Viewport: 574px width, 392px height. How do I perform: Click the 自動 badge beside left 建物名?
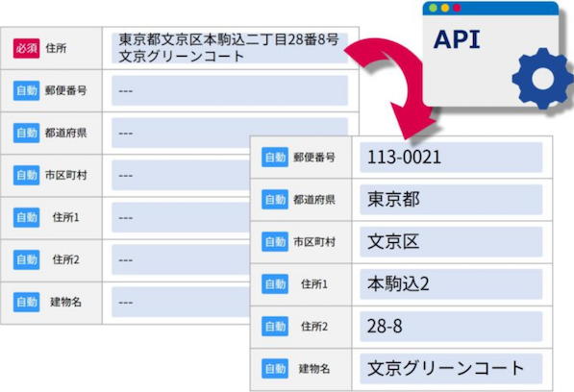pos(26,302)
